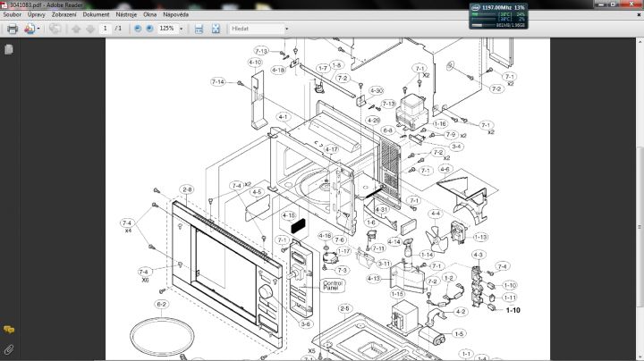
Task: Click the collaborate/share icon in toolbar
Action: (x=30, y=29)
